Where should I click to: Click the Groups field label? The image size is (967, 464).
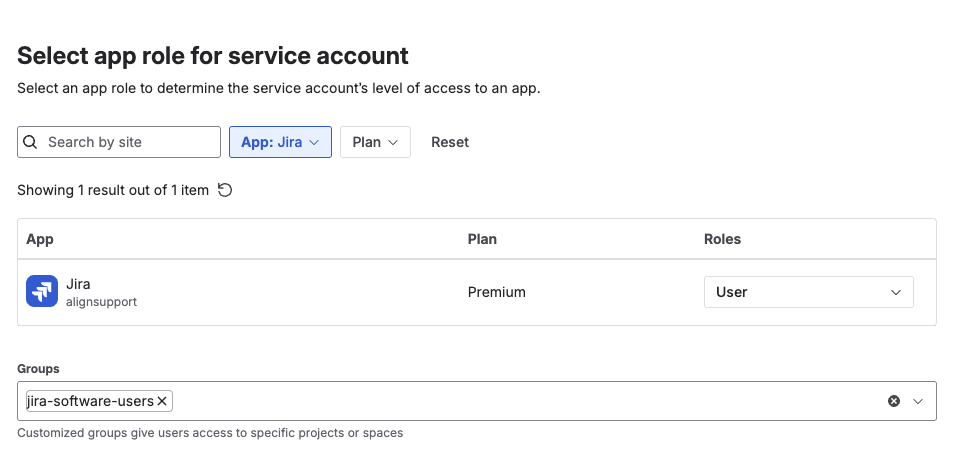[x=38, y=368]
